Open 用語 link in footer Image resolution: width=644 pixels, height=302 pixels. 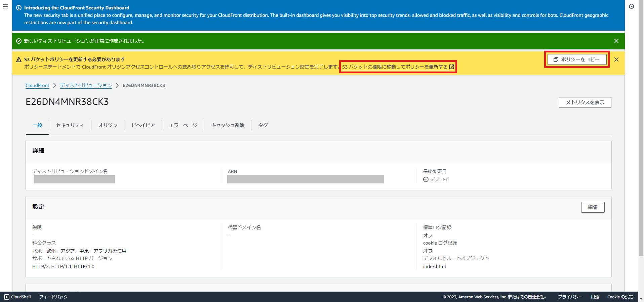click(595, 297)
